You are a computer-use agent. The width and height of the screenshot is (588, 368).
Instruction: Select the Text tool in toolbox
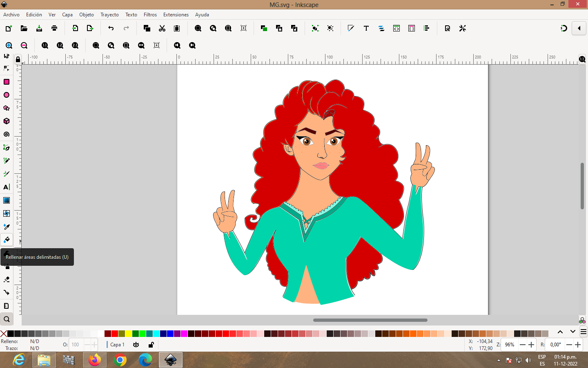[7, 187]
